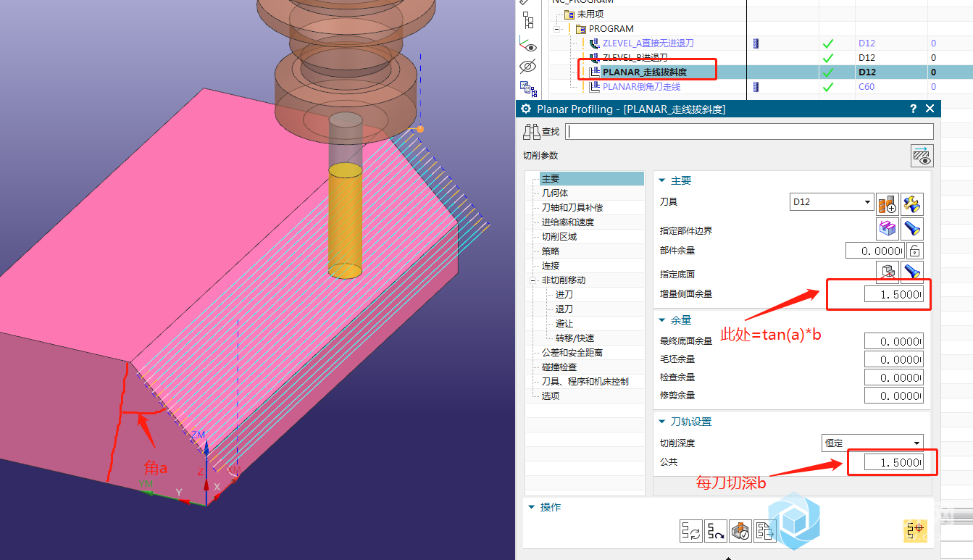
Task: Click the show view eye icon with axes
Action: click(528, 44)
